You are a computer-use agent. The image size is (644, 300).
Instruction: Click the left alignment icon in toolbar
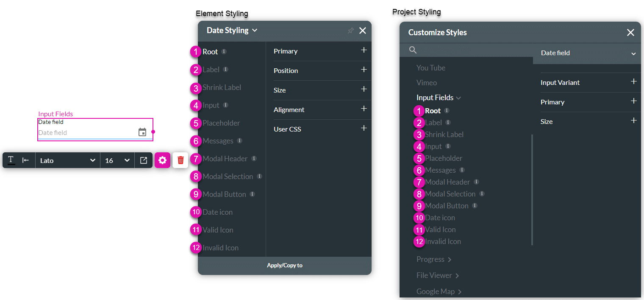25,160
